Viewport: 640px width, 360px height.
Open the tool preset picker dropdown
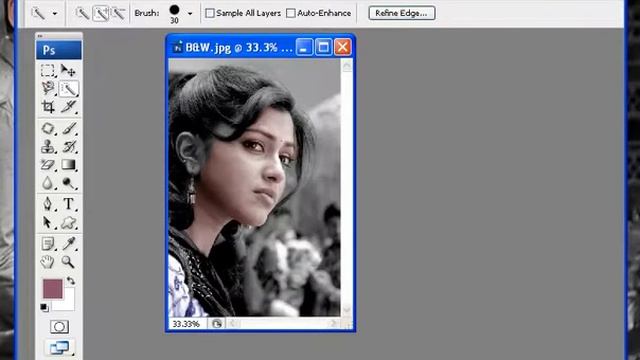pos(55,13)
